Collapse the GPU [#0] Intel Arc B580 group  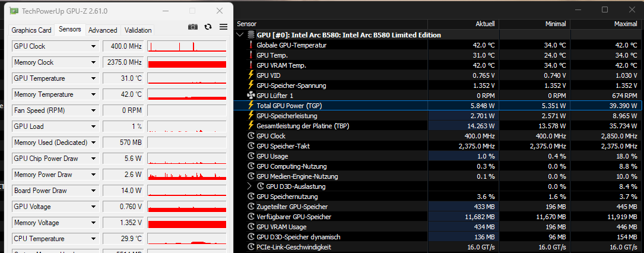240,35
